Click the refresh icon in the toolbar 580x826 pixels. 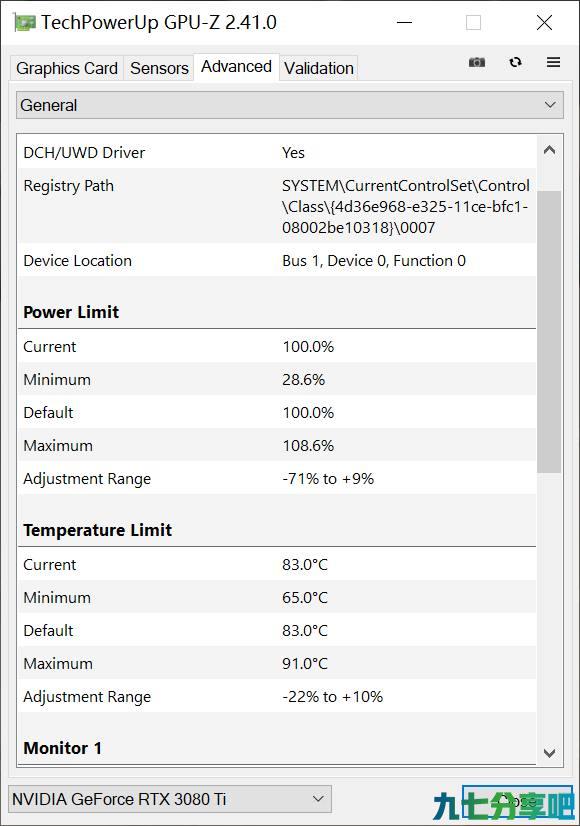coord(515,62)
